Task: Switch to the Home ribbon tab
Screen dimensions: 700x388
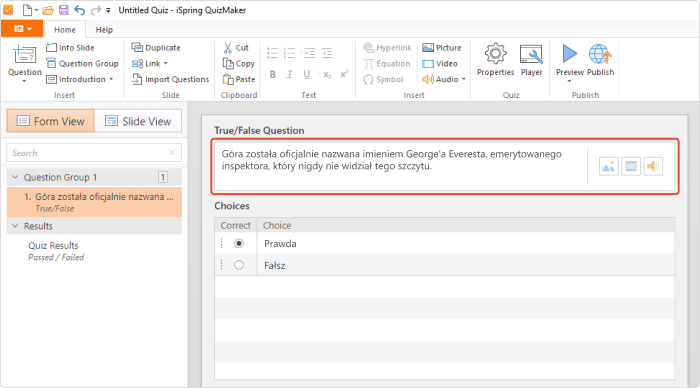Action: click(65, 29)
